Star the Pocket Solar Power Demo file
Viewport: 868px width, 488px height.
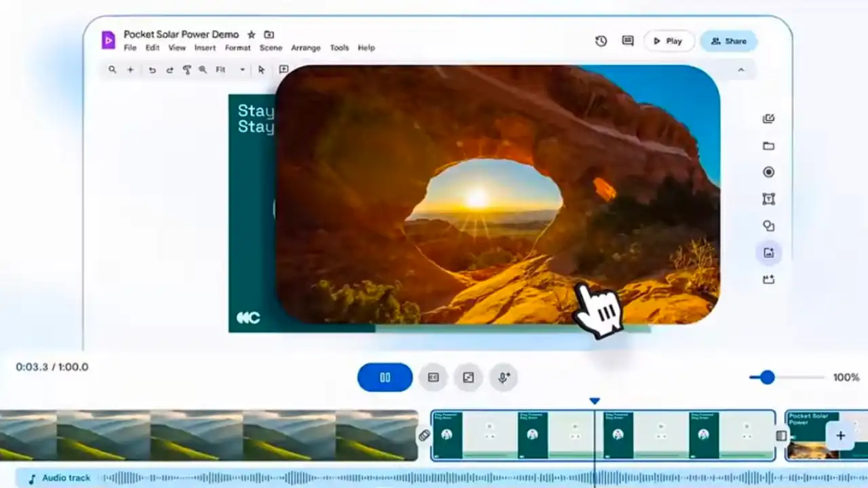(x=252, y=35)
